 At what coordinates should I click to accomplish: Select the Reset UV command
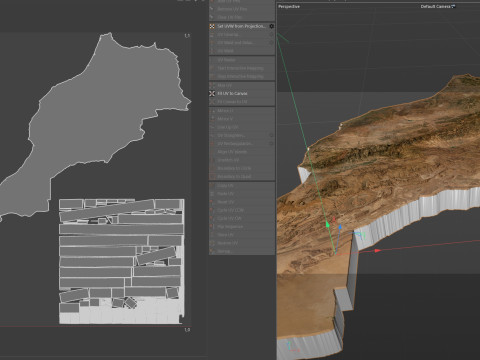coord(242,202)
